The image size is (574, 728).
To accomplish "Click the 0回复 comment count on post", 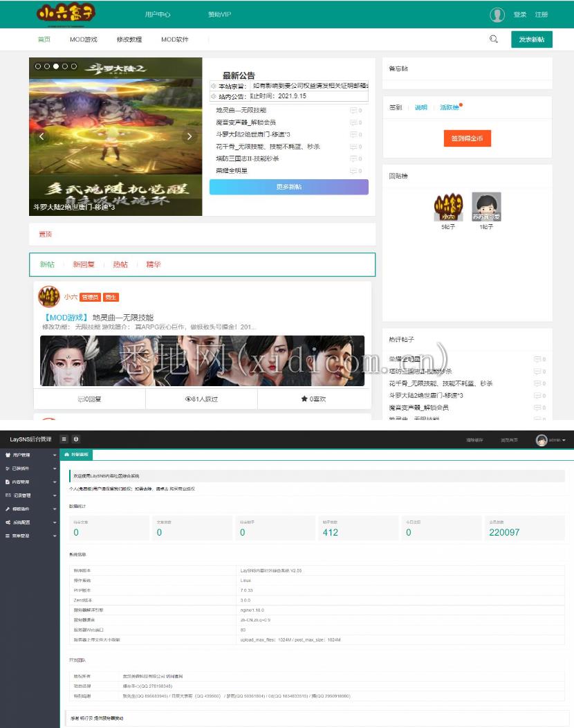I will pos(89,399).
